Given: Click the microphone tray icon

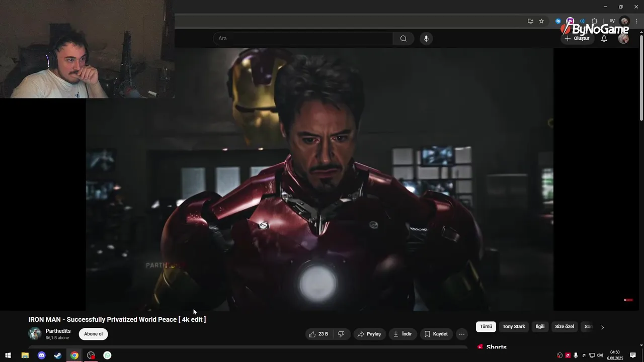Looking at the screenshot, I should [576, 355].
